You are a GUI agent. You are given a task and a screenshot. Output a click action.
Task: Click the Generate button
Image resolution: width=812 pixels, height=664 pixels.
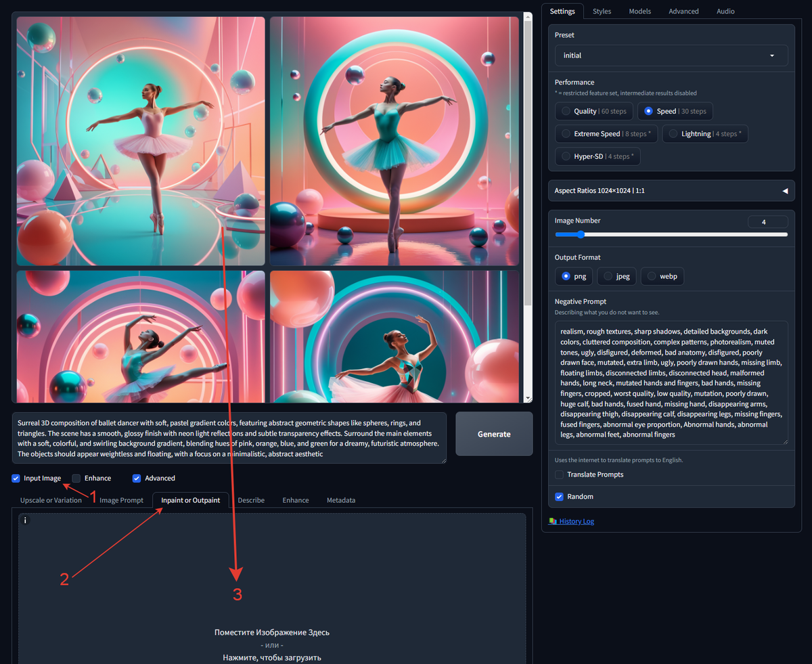pyautogui.click(x=494, y=434)
